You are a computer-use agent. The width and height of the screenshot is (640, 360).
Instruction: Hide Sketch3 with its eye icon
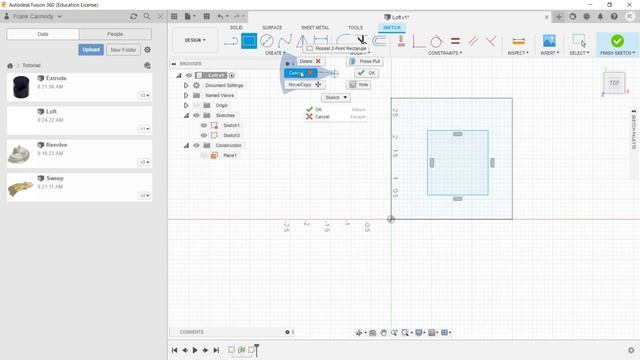(204, 135)
